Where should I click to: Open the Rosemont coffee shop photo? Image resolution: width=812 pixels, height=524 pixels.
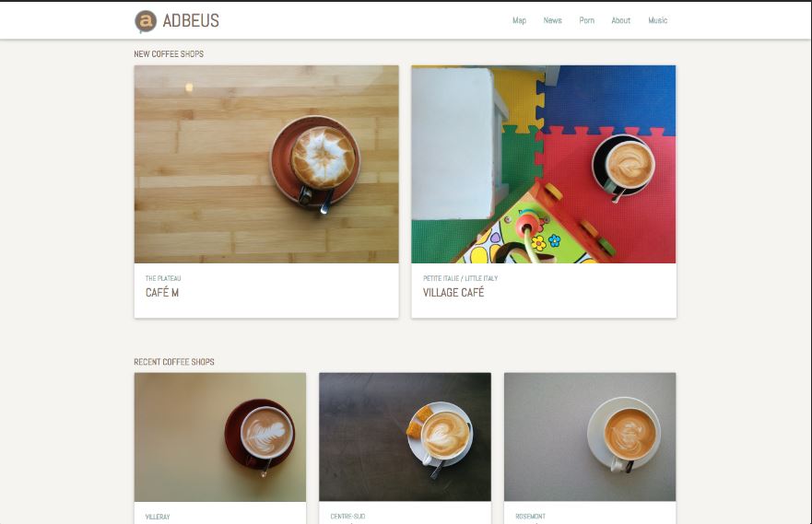(590, 437)
